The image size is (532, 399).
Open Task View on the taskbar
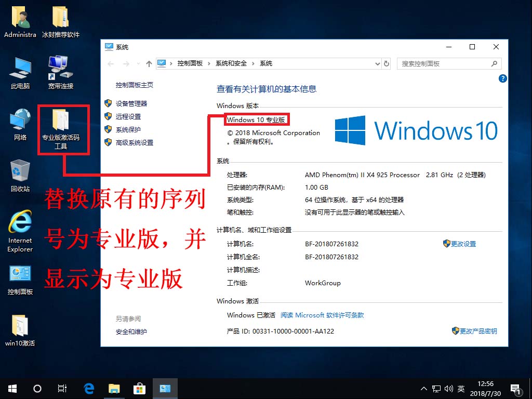[62, 389]
